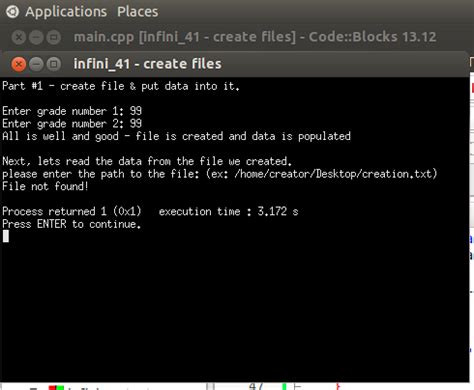Click the 'All is well and good' line
This screenshot has height=390, width=474.
tap(176, 136)
